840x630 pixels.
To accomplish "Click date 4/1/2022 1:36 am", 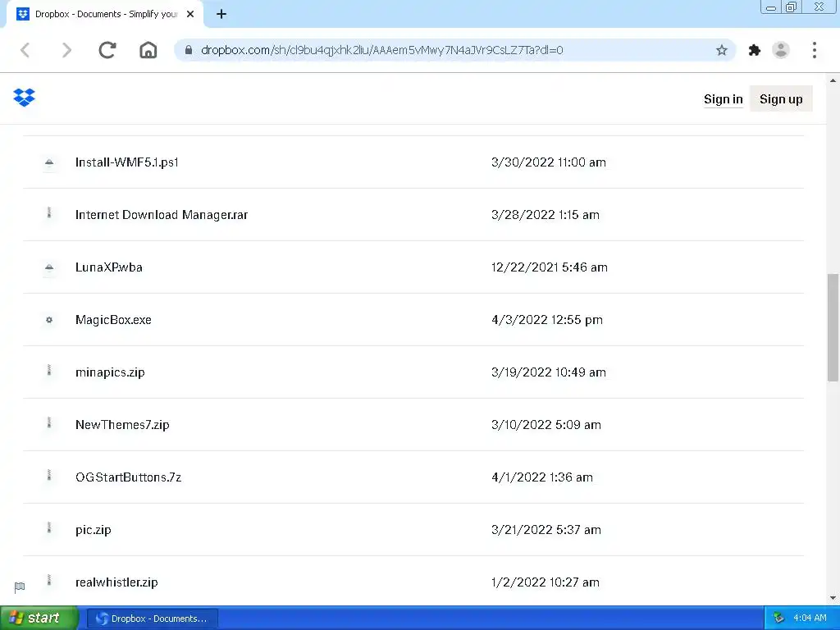I will pos(542,477).
